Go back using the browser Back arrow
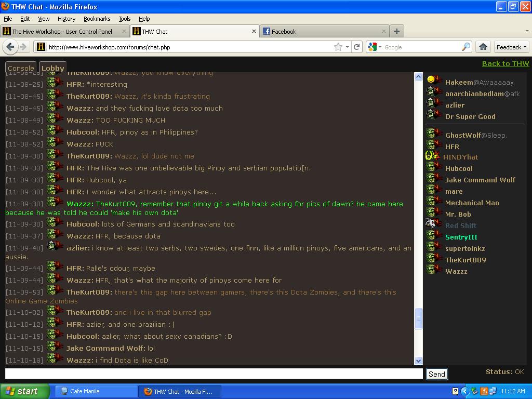 10,47
